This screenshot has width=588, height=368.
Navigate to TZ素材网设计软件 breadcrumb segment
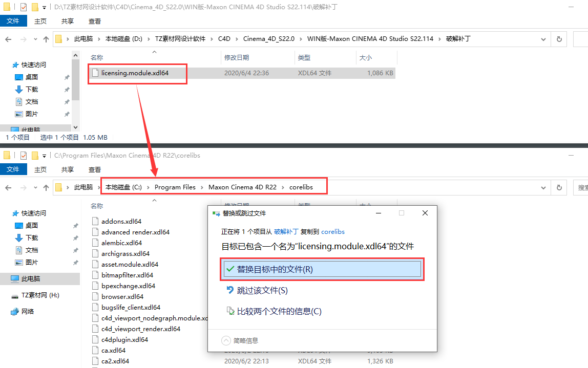click(180, 38)
